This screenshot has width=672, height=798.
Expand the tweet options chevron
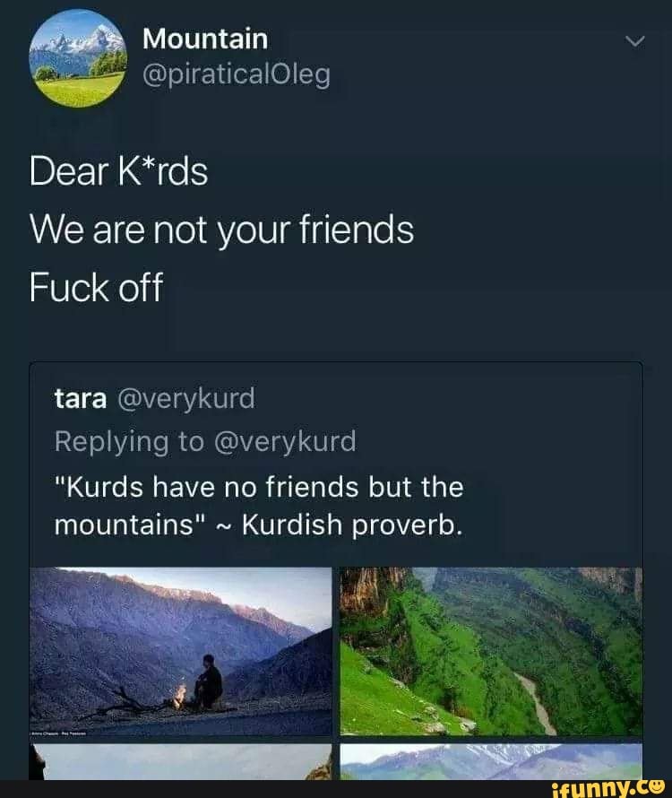tap(634, 41)
